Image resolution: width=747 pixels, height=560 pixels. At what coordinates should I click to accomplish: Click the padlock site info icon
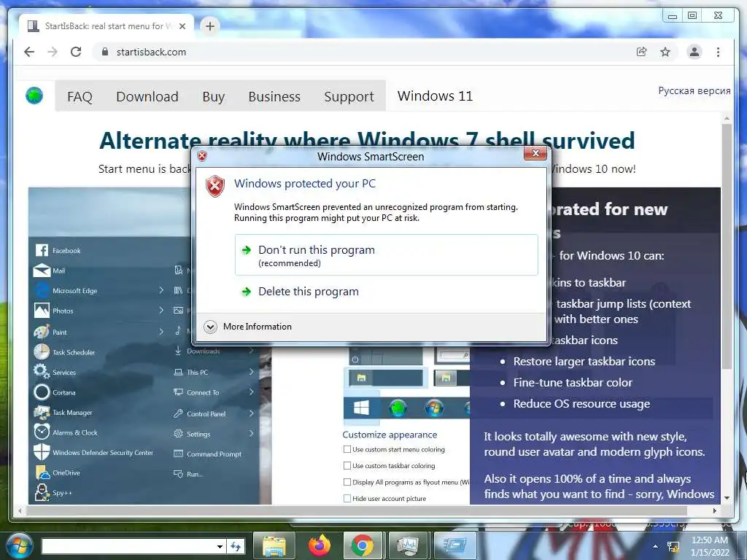click(105, 52)
